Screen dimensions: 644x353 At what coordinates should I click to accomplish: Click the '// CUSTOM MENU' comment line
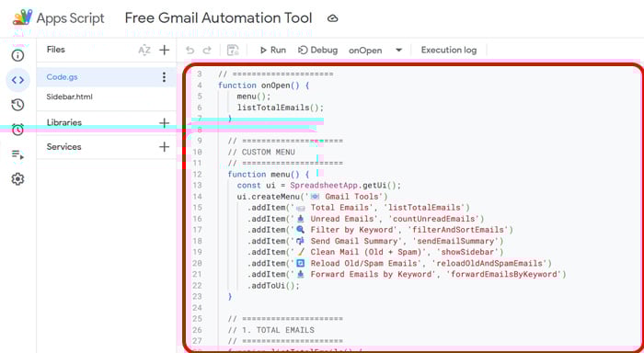pos(261,152)
